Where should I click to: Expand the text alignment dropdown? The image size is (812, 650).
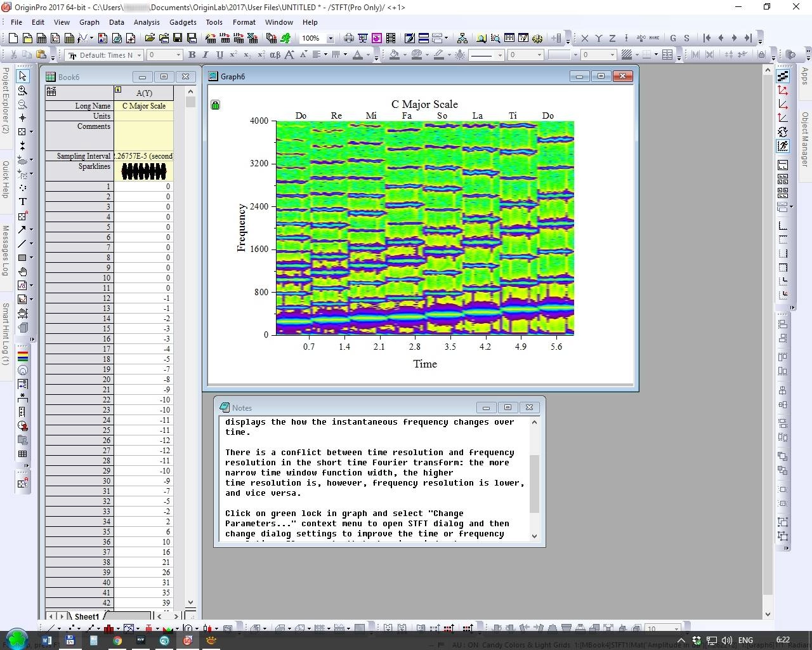[x=326, y=55]
